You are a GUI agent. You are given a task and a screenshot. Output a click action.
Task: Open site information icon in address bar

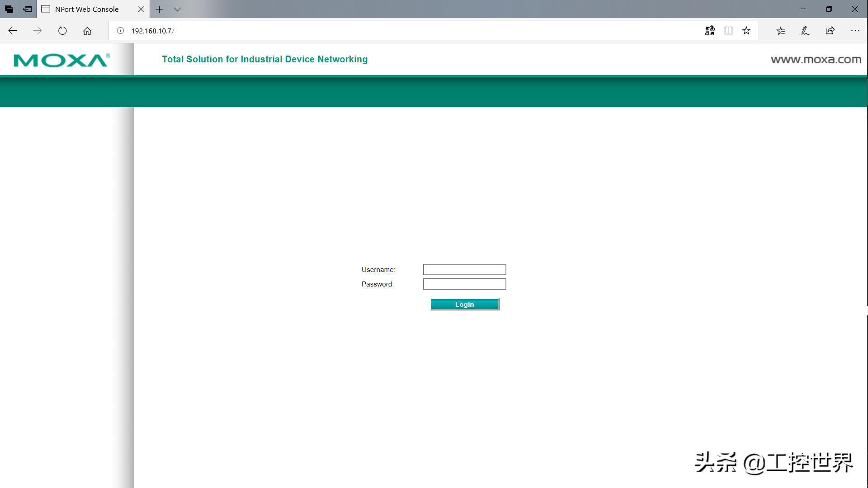(120, 31)
